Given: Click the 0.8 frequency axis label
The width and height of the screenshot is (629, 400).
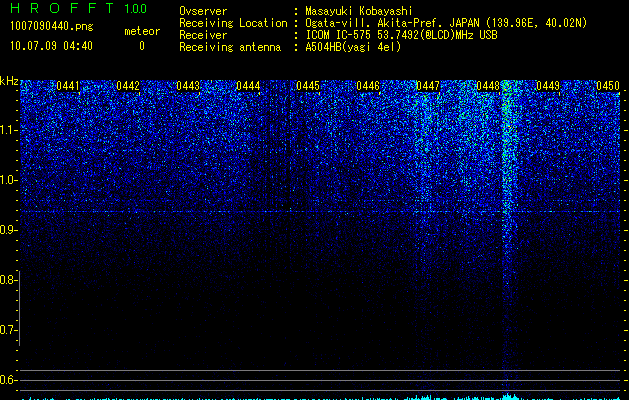Looking at the screenshot, I should pos(8,280).
